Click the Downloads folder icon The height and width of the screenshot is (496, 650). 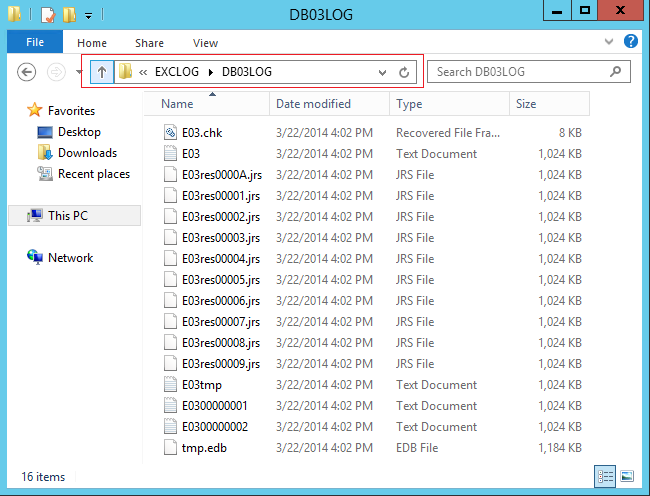pyautogui.click(x=45, y=152)
